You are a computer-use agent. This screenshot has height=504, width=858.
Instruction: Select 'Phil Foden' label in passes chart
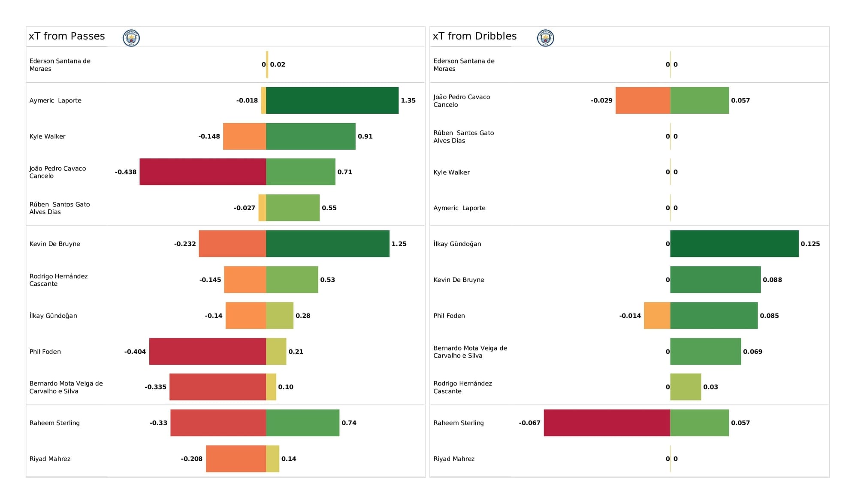(45, 351)
